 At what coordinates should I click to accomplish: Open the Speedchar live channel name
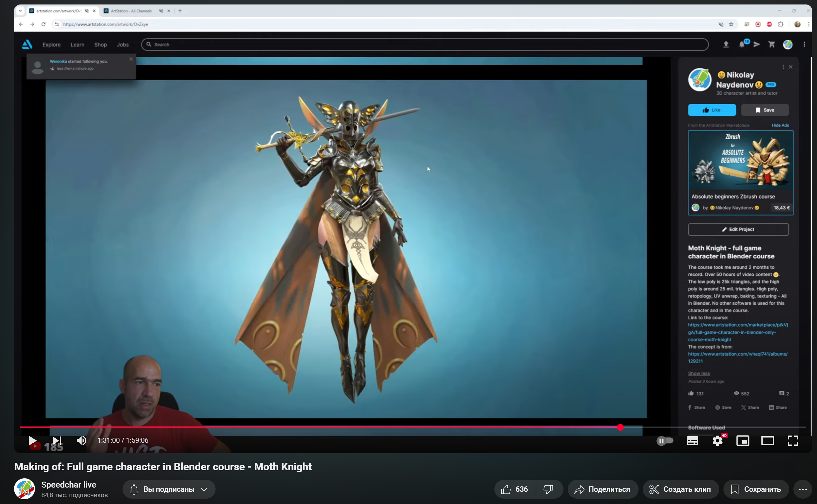coord(69,484)
